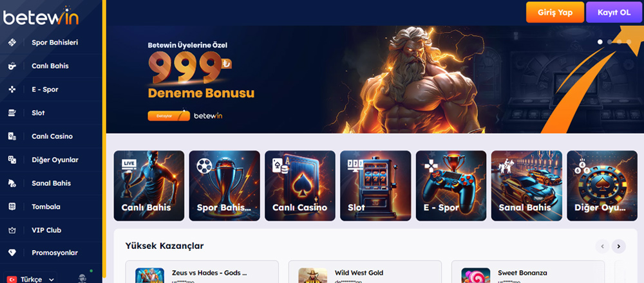Click the Sanal Bahis horse icon in sidebar

click(x=12, y=183)
